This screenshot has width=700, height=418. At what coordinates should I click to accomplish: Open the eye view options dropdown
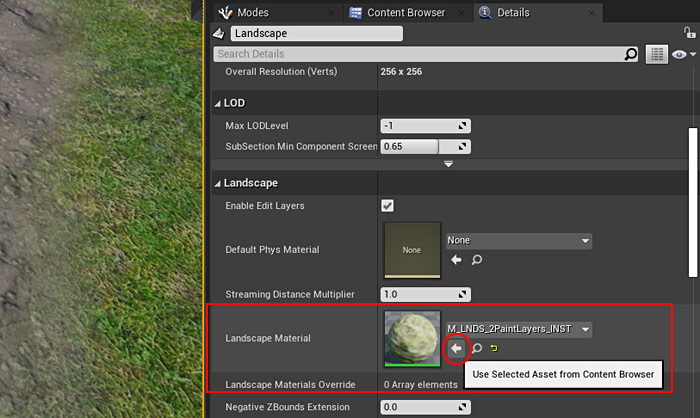684,54
